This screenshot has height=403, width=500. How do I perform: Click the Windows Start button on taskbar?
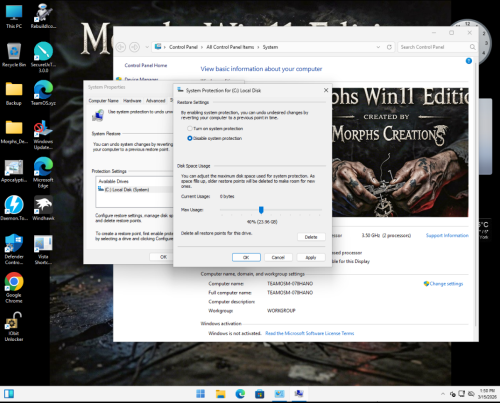pos(200,394)
